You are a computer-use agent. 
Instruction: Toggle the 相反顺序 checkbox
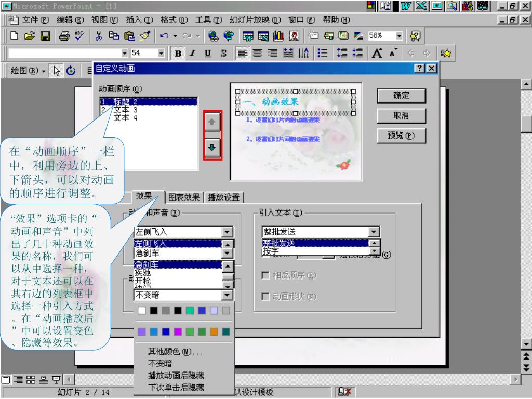point(265,275)
